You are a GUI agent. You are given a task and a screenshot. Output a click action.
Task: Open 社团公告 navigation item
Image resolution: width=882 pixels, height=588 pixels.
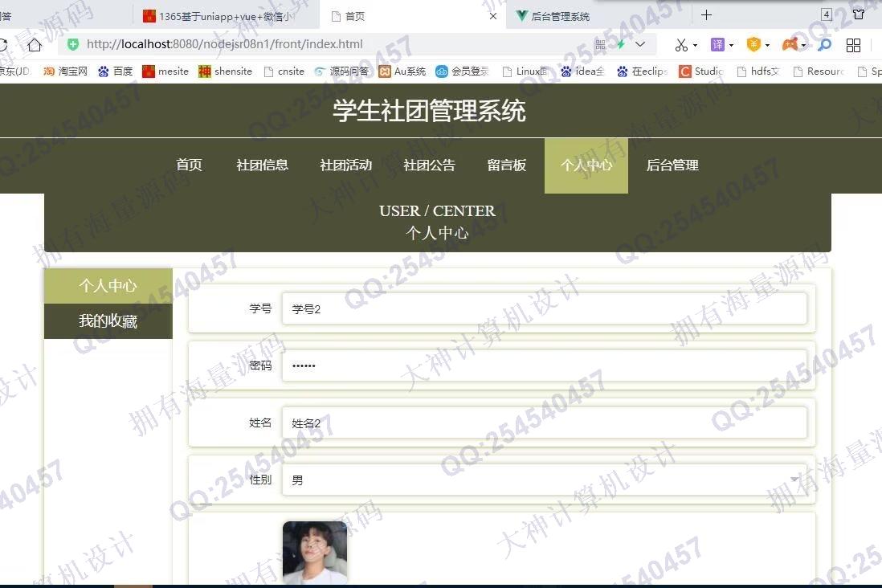pyautogui.click(x=429, y=165)
